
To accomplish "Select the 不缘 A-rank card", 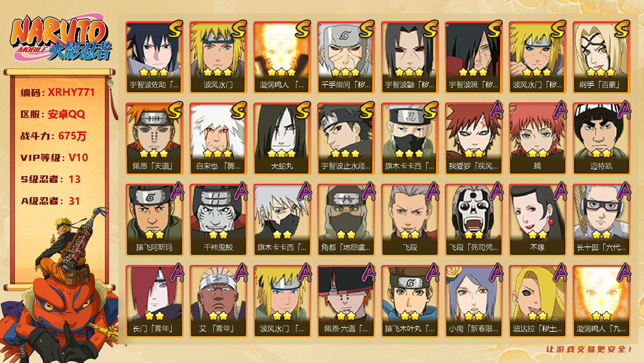I will coord(537,220).
